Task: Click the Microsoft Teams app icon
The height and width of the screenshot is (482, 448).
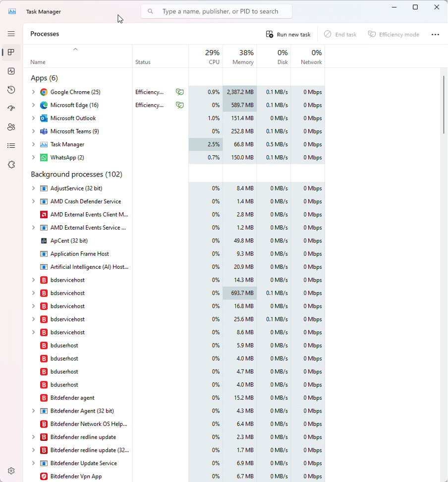Action: [44, 131]
